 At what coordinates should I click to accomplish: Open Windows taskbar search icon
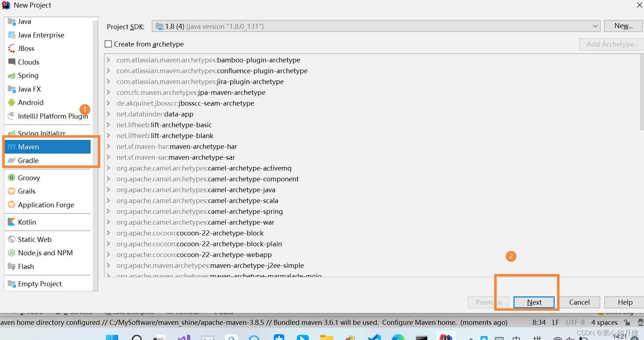point(137,337)
